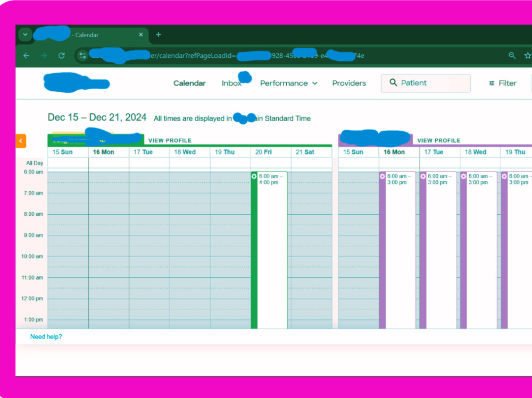This screenshot has width=532, height=398.
Task: Click the filter sliders icon
Action: pos(492,83)
